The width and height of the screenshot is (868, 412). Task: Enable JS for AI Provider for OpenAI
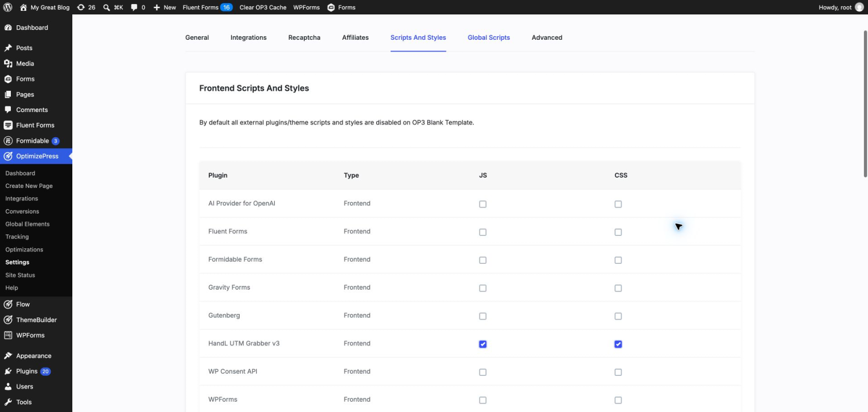tap(483, 204)
